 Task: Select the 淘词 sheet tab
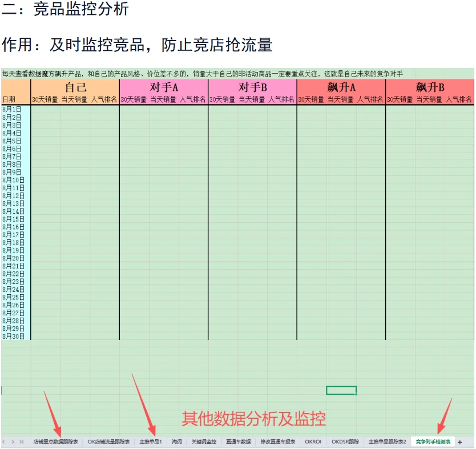point(177,442)
